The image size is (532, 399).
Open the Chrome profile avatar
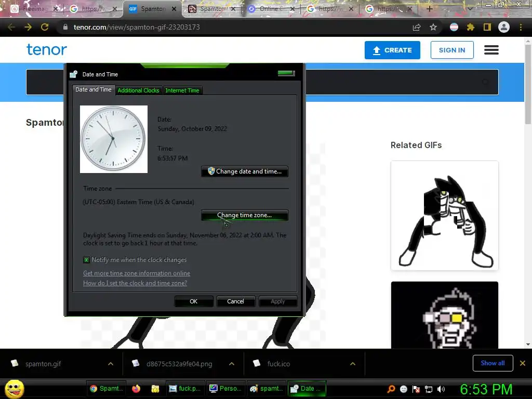click(x=504, y=27)
